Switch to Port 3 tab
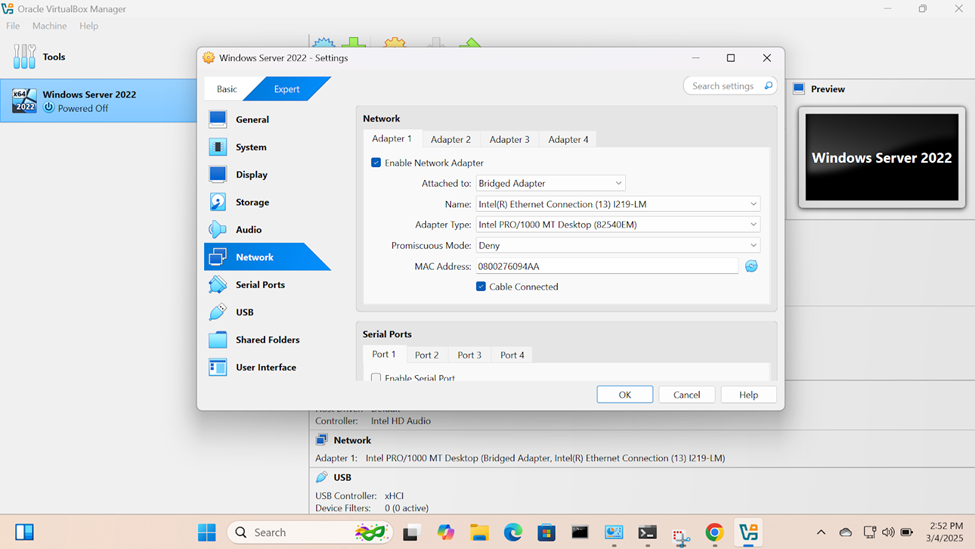Image resolution: width=975 pixels, height=549 pixels. pos(469,355)
